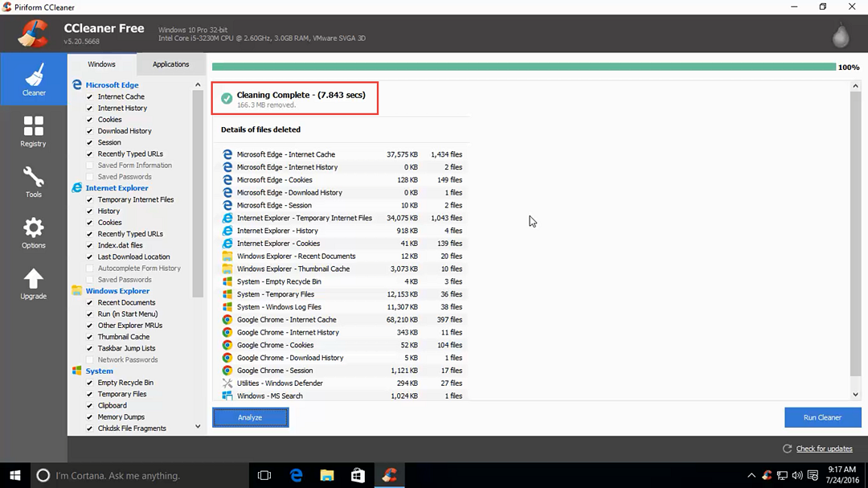The height and width of the screenshot is (488, 868).
Task: Open the Cleaner section in the sidebar
Action: click(x=33, y=80)
